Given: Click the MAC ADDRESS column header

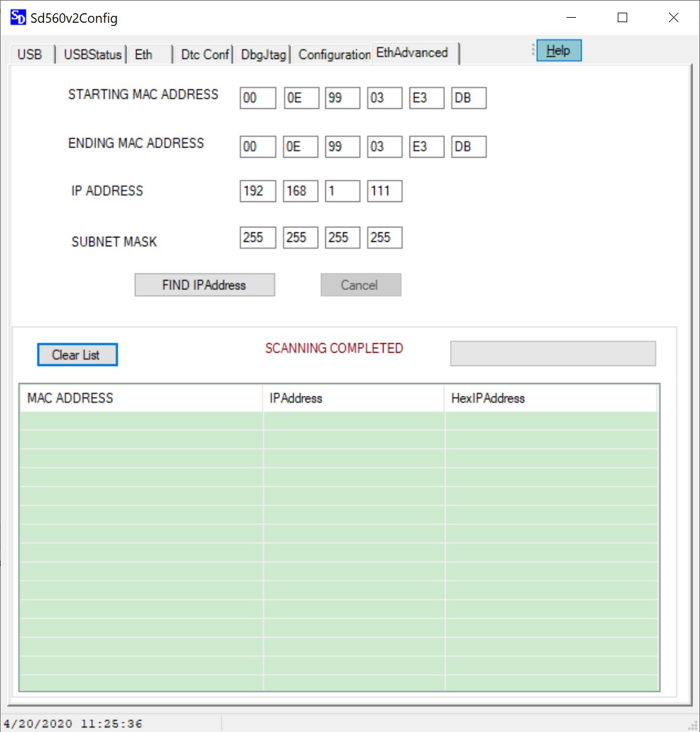Looking at the screenshot, I should coord(70,398).
